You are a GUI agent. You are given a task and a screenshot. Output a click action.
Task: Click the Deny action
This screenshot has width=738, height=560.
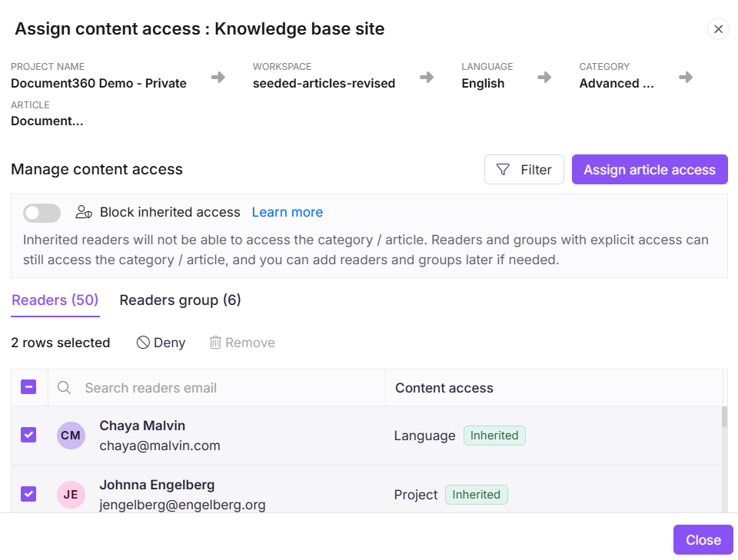point(161,343)
